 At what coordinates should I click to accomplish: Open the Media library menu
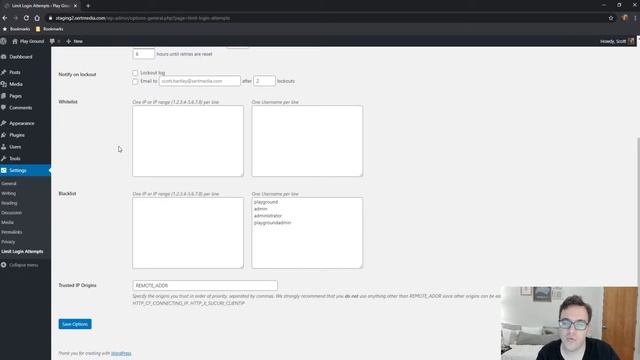(25, 84)
